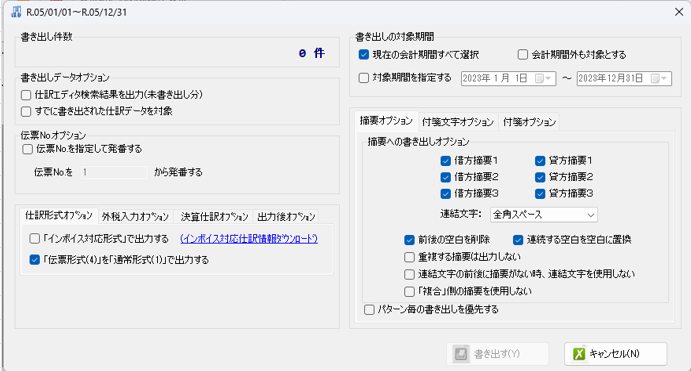Check 「複合」側の摘要を使用しない
The width and height of the screenshot is (691, 371).
coord(409,291)
